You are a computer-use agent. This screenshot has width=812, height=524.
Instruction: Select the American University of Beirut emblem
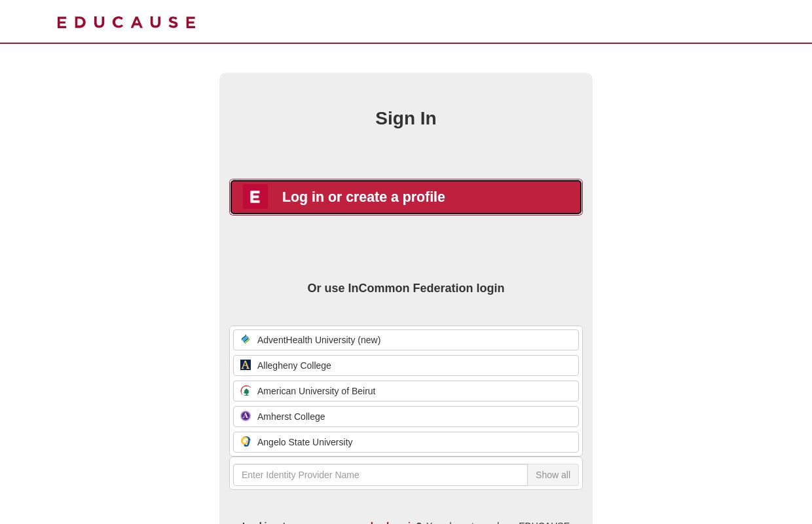coord(246,390)
